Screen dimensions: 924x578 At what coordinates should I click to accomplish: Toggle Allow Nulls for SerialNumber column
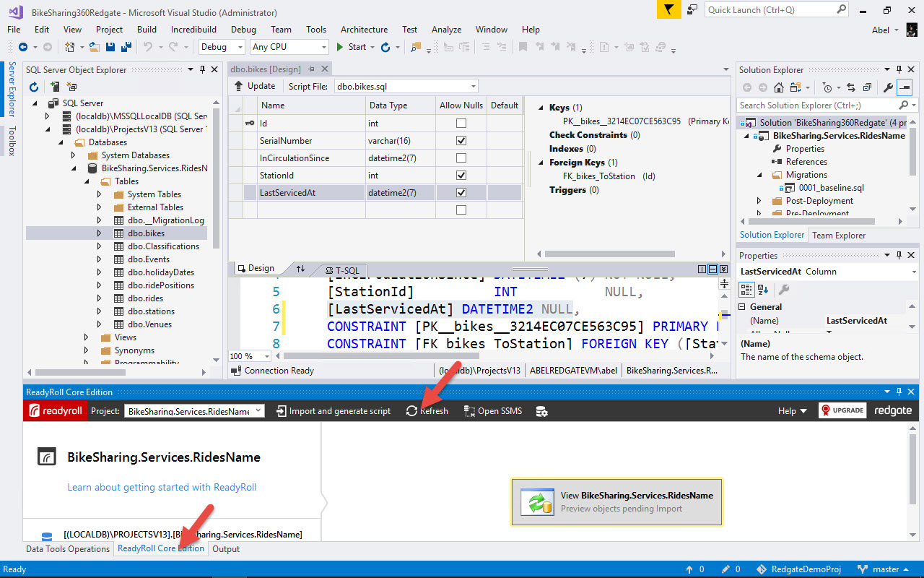461,141
